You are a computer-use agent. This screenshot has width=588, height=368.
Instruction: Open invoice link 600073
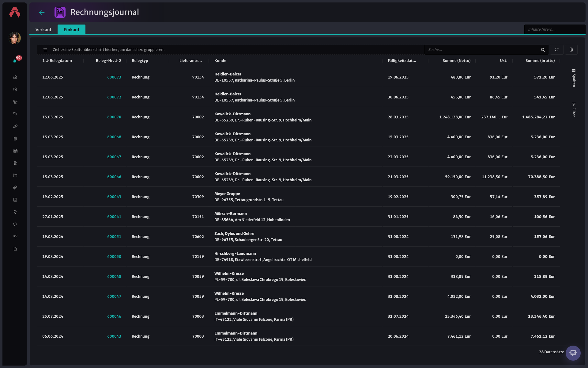[x=114, y=77]
